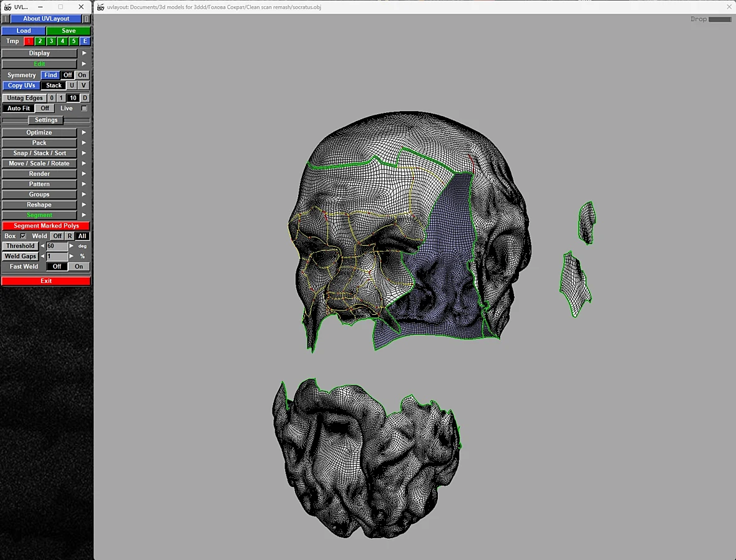This screenshot has height=560, width=736.
Task: Open the Segment panel
Action: pyautogui.click(x=39, y=215)
